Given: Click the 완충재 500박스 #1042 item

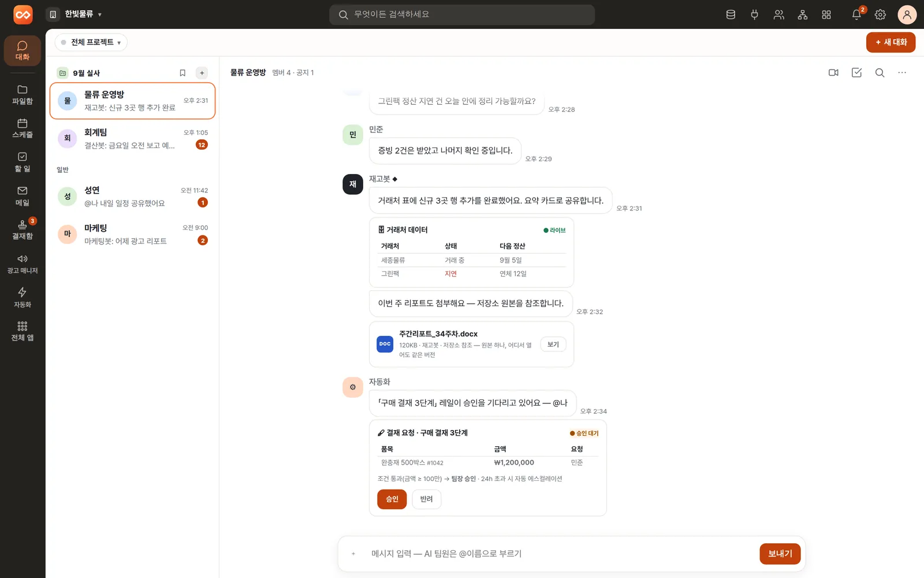Looking at the screenshot, I should point(412,462).
